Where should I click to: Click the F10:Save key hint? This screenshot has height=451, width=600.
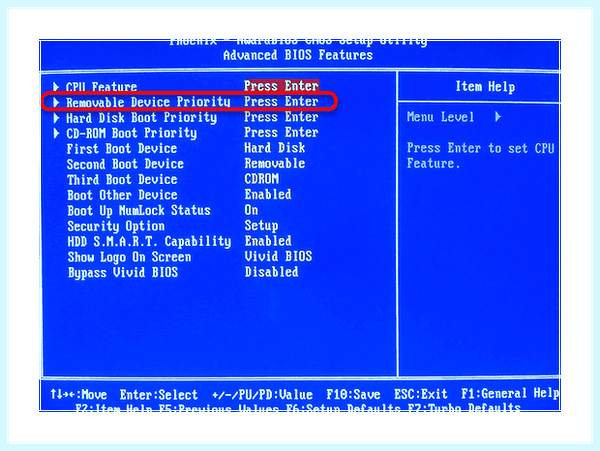353,394
